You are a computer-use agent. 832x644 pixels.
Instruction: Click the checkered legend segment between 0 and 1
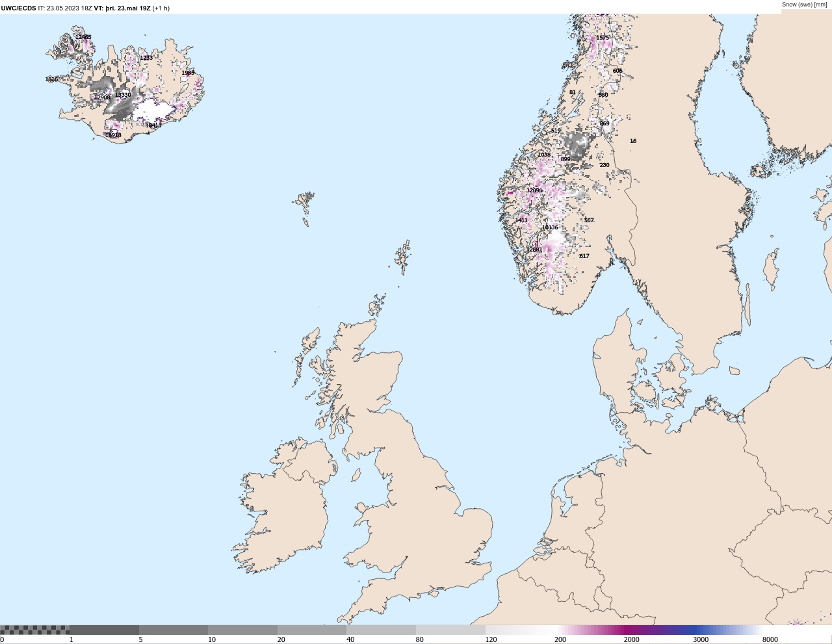pyautogui.click(x=34, y=630)
